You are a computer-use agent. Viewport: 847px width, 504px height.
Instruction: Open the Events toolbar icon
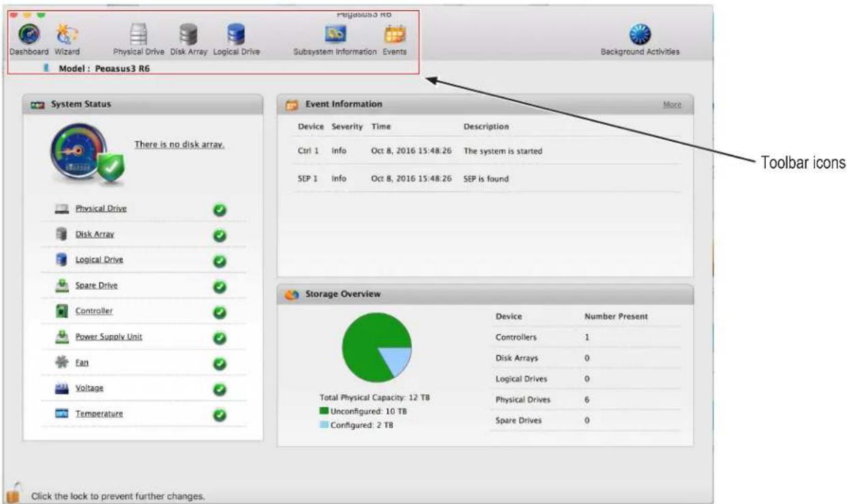(x=395, y=34)
